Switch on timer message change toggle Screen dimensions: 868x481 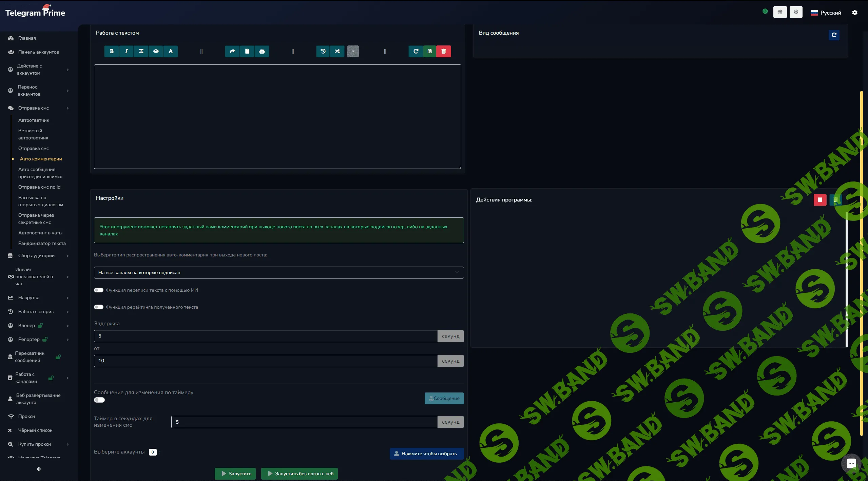coord(99,400)
